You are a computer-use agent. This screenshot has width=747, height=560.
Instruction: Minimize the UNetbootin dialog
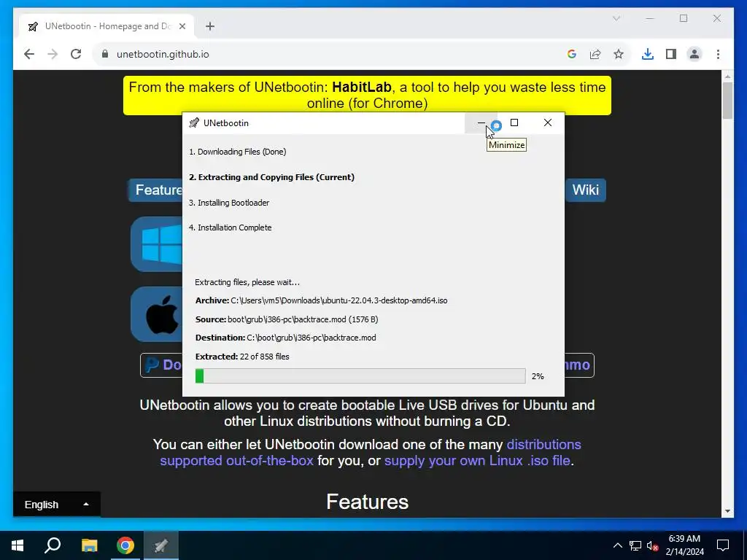click(481, 122)
